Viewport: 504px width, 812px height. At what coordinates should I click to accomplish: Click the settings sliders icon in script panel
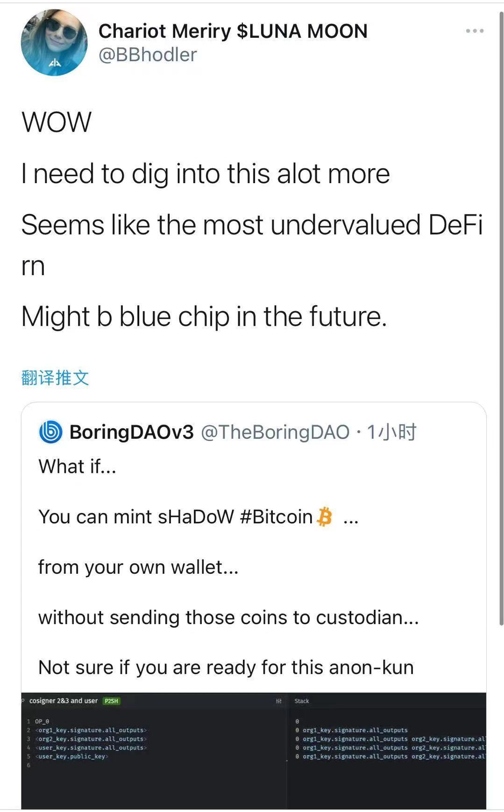coord(279,701)
